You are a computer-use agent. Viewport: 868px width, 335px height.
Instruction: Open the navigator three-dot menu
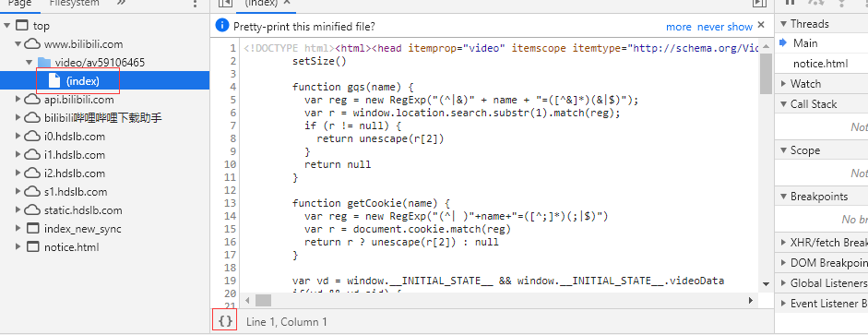tap(195, 4)
